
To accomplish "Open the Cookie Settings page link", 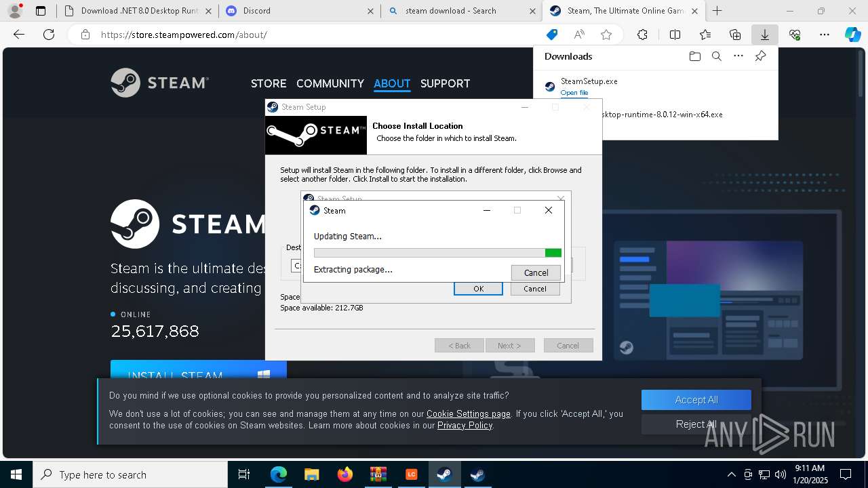I will tap(469, 413).
